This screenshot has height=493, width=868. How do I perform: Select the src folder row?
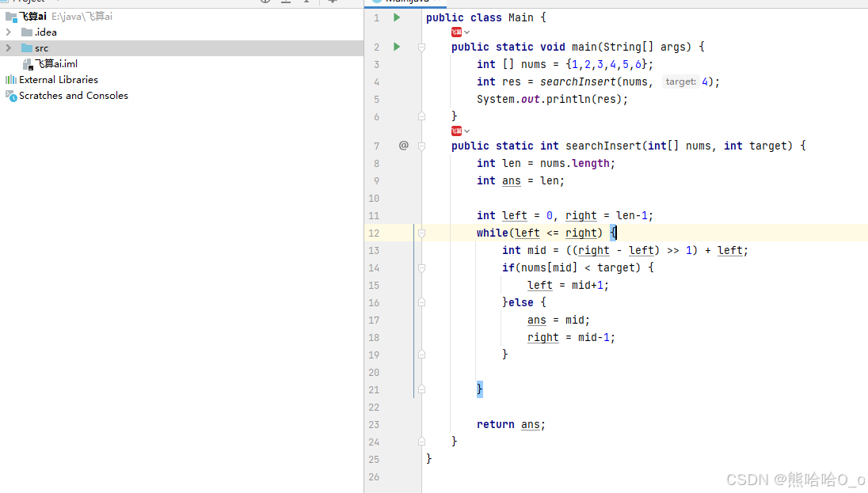(x=181, y=48)
